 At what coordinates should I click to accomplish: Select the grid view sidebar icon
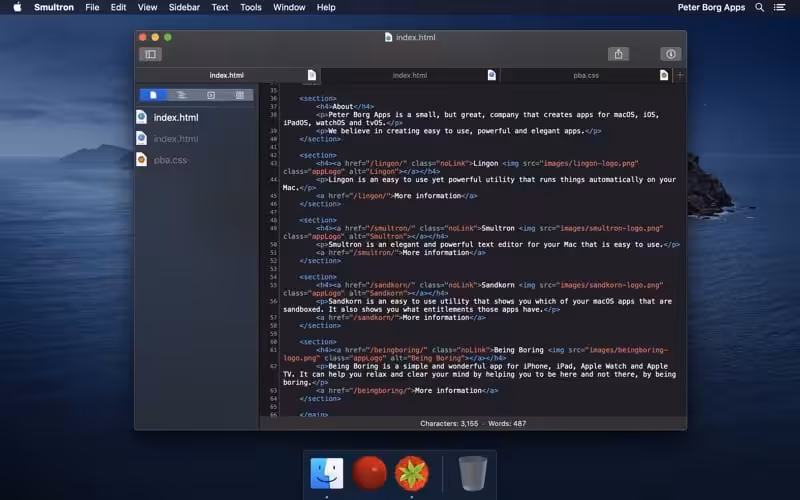pos(239,95)
